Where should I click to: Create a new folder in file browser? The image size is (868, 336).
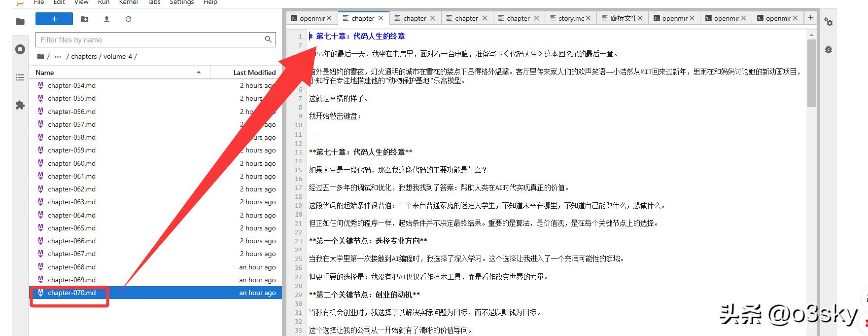click(x=85, y=19)
